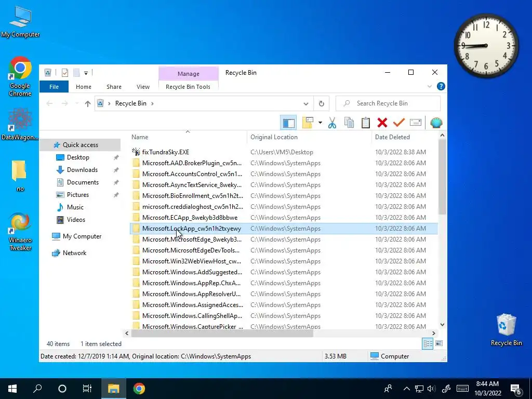Image resolution: width=532 pixels, height=399 pixels.
Task: Toggle the navigation pane toolbar button
Action: 288,123
